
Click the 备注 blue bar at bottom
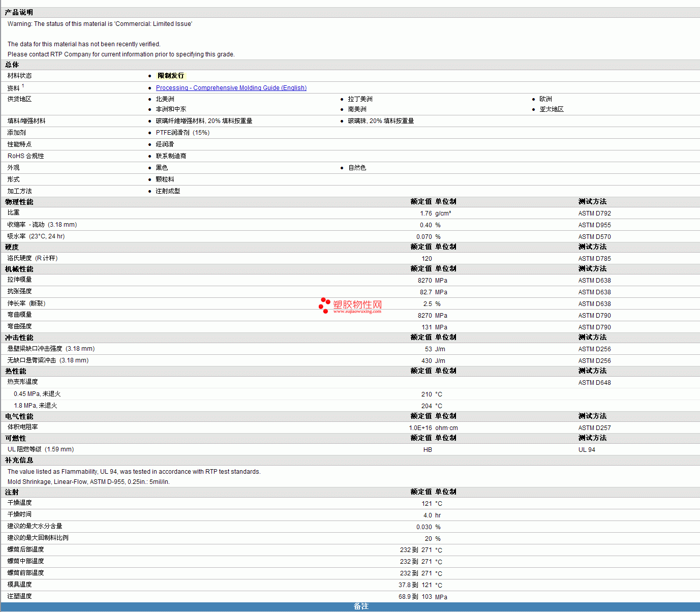(x=361, y=606)
